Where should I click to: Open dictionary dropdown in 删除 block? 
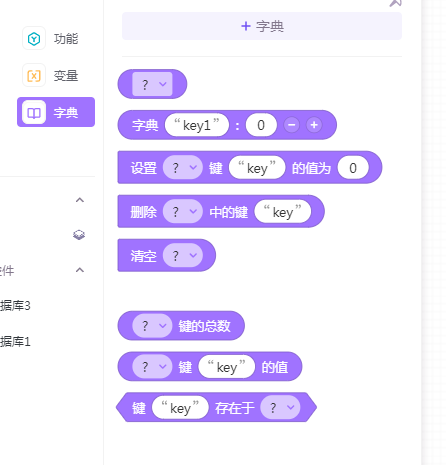click(x=183, y=211)
